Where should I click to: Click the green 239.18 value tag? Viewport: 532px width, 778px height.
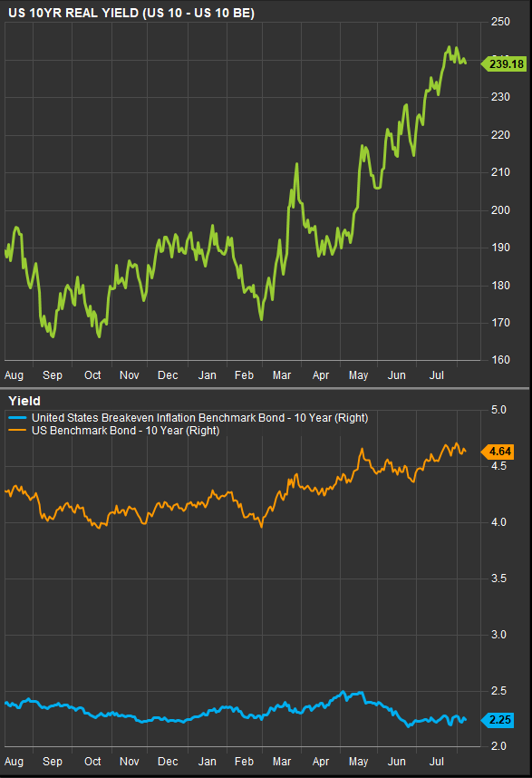click(504, 64)
